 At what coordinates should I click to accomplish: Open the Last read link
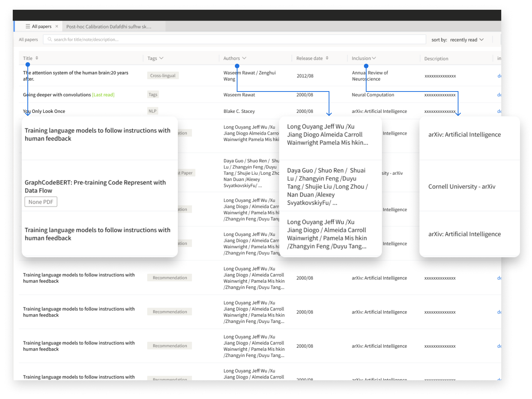103,95
